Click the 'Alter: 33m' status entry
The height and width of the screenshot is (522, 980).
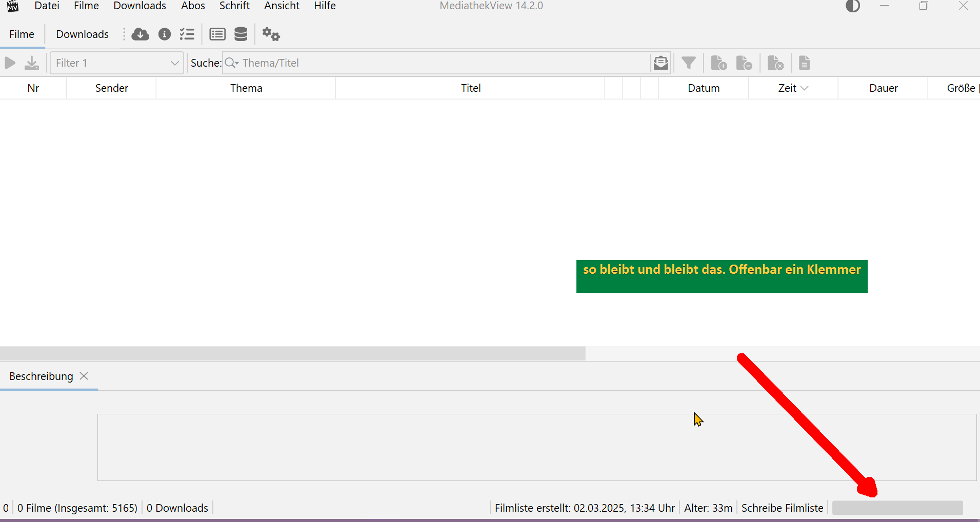point(708,508)
